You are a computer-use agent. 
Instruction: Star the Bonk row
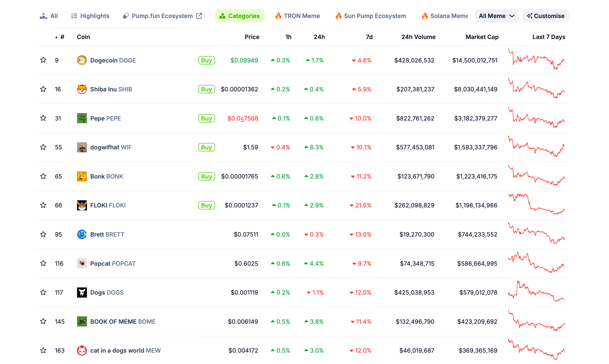(x=43, y=176)
